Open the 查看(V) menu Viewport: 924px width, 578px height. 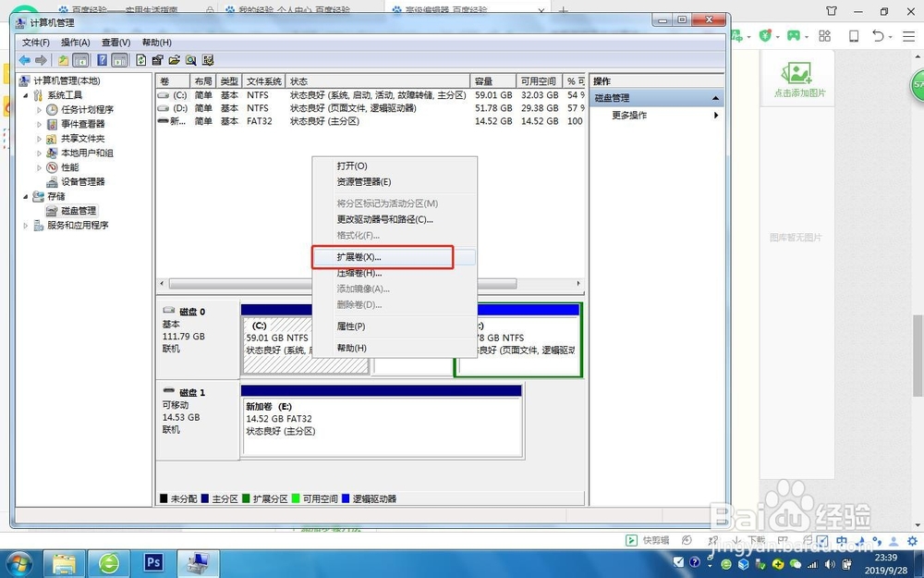115,43
